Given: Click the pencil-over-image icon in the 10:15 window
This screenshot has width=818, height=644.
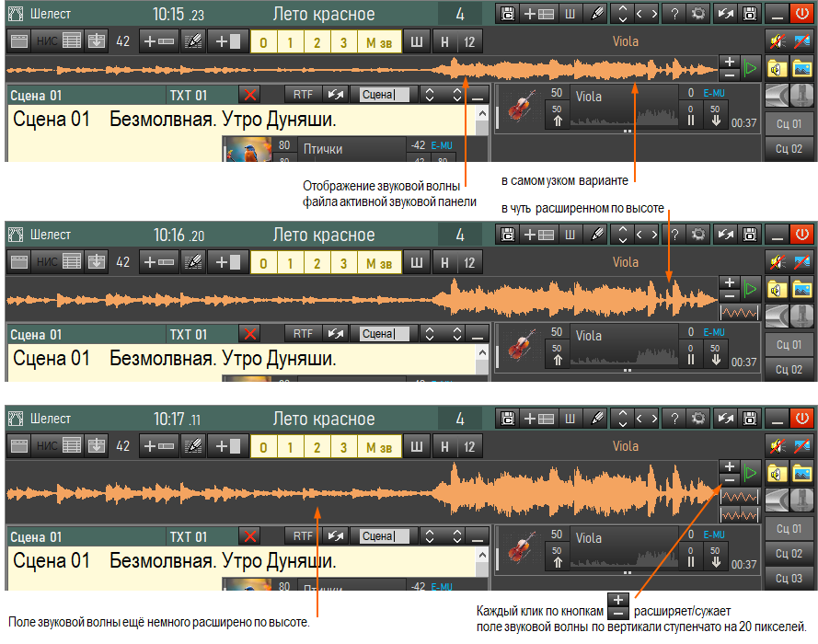Looking at the screenshot, I should (x=193, y=41).
